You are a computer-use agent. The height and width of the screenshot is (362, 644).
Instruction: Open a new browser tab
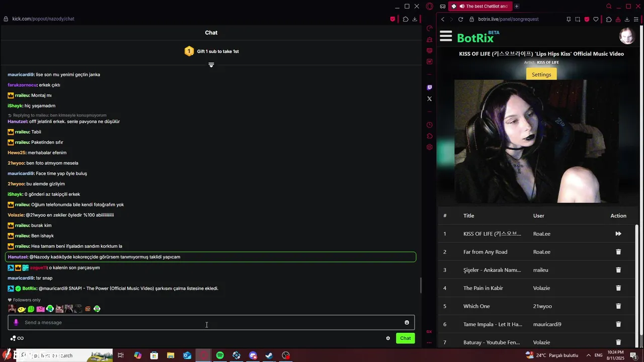[x=517, y=7]
